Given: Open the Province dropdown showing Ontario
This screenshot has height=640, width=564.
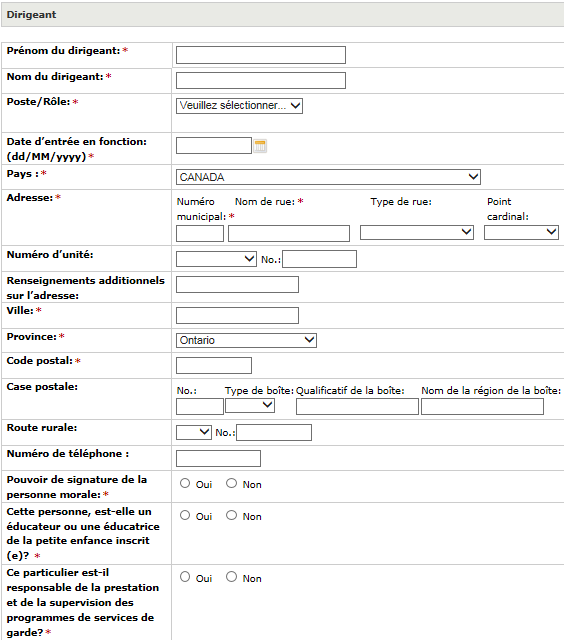Looking at the screenshot, I should 246,340.
